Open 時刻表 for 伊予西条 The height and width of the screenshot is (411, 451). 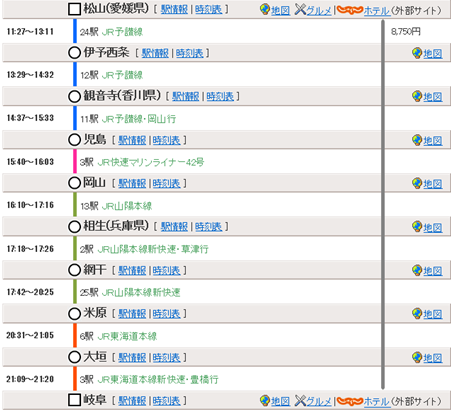click(x=190, y=53)
